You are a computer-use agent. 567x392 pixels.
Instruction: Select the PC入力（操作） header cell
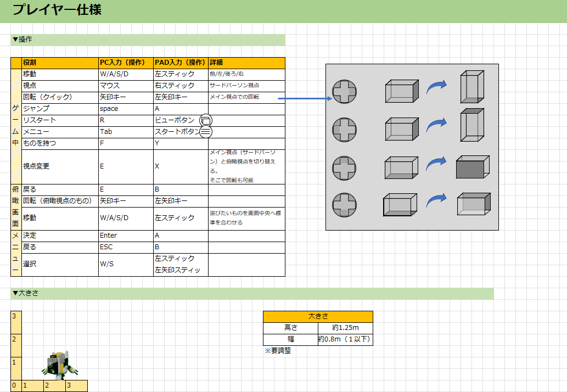(x=126, y=63)
